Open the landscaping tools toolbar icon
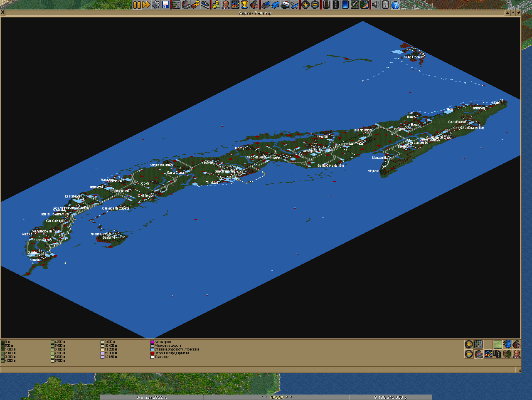 [x=365, y=5]
